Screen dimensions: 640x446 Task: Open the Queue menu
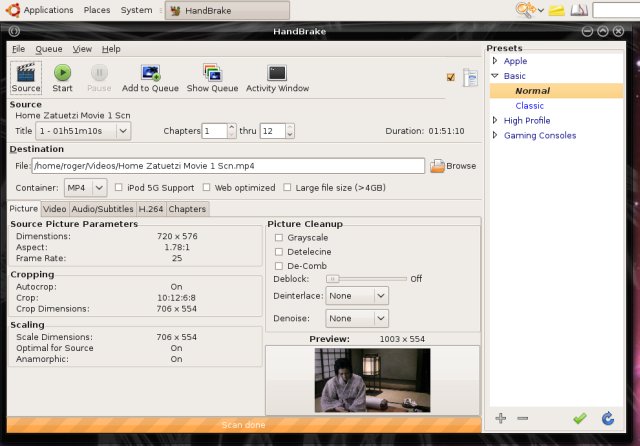tap(49, 48)
